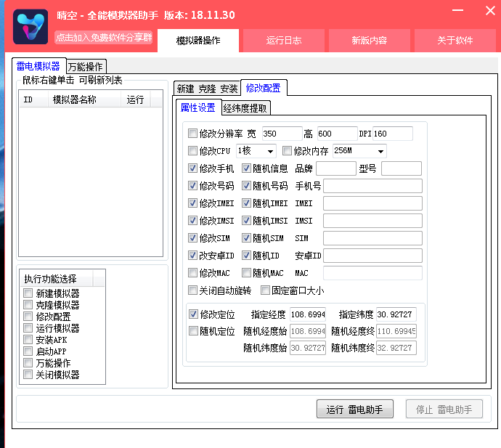Click the 手机号 input field
501x448 pixels.
click(x=372, y=186)
